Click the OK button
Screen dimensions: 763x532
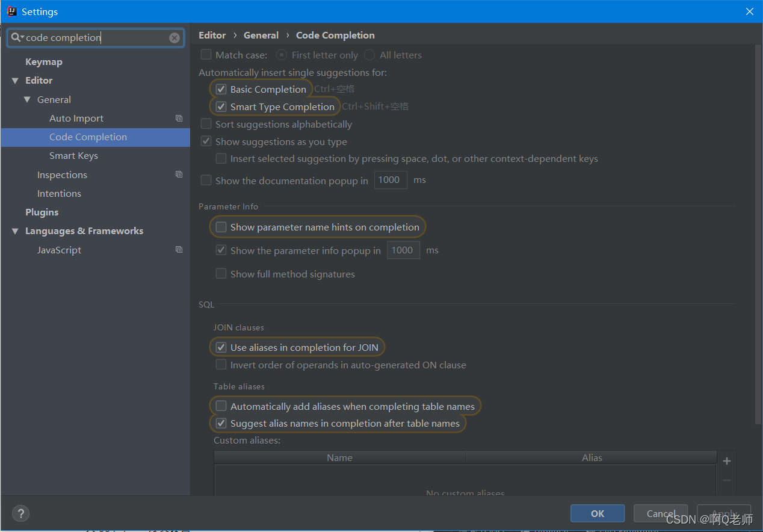pos(598,513)
